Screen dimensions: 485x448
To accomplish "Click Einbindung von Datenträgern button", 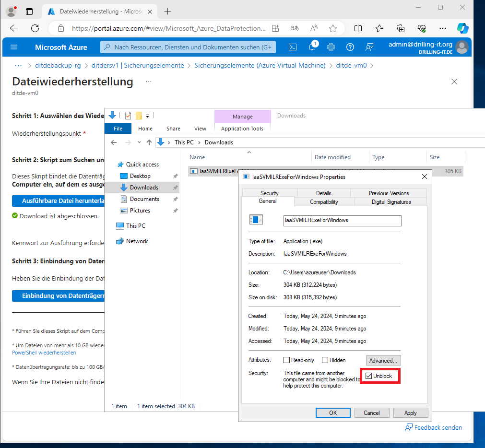I will tap(59, 296).
